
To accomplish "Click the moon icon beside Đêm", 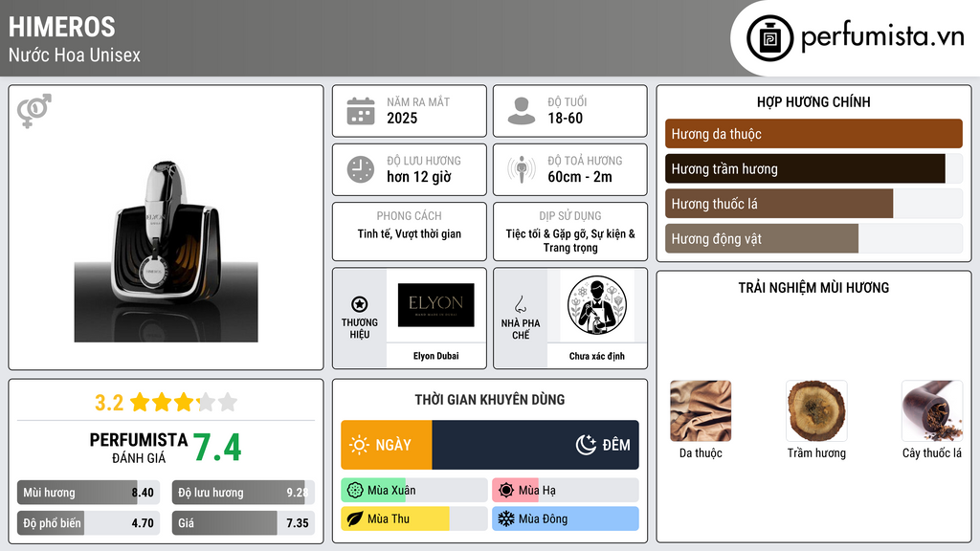I will 586,445.
